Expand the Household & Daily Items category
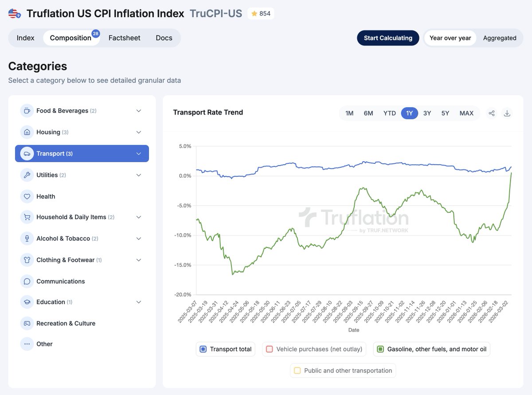Image resolution: width=532 pixels, height=395 pixels. tap(138, 217)
